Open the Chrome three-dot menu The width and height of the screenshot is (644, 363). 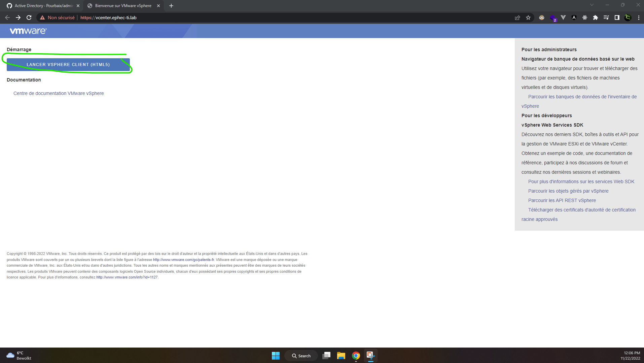click(x=639, y=18)
